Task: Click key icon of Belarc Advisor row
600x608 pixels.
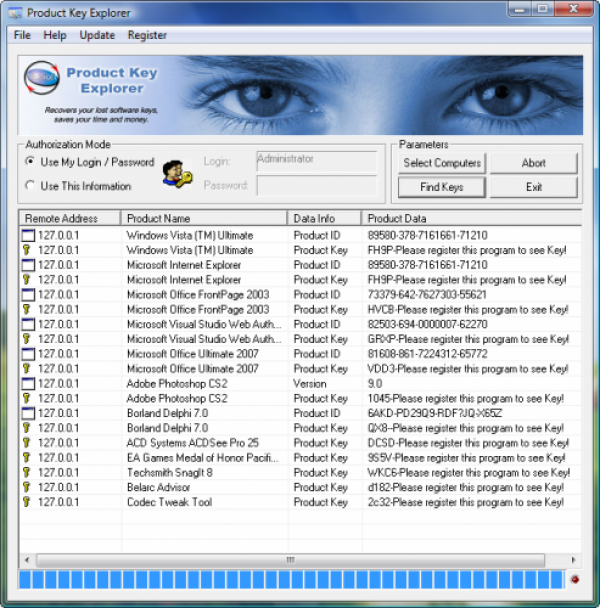Action: tap(26, 487)
